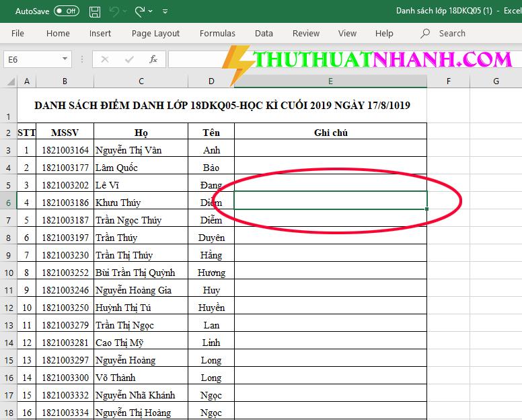This screenshot has height=420, width=522.
Task: Click cell 'Trần Ngọc Thúy'
Action: click(141, 218)
